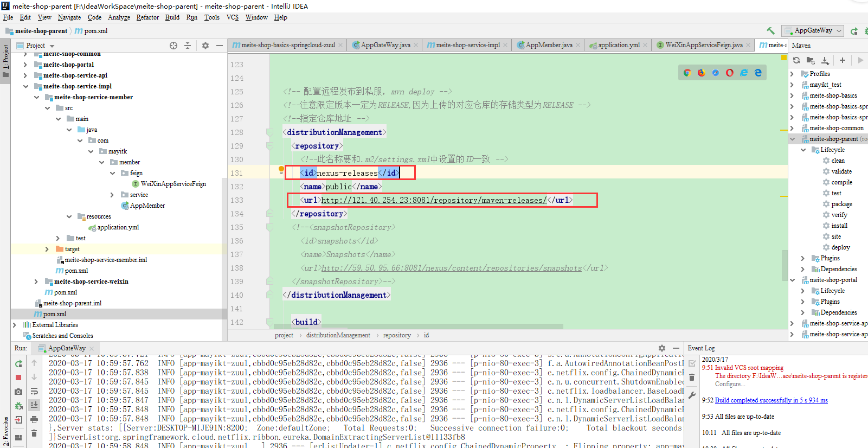Click Configure... link in Event Log

[x=729, y=384]
